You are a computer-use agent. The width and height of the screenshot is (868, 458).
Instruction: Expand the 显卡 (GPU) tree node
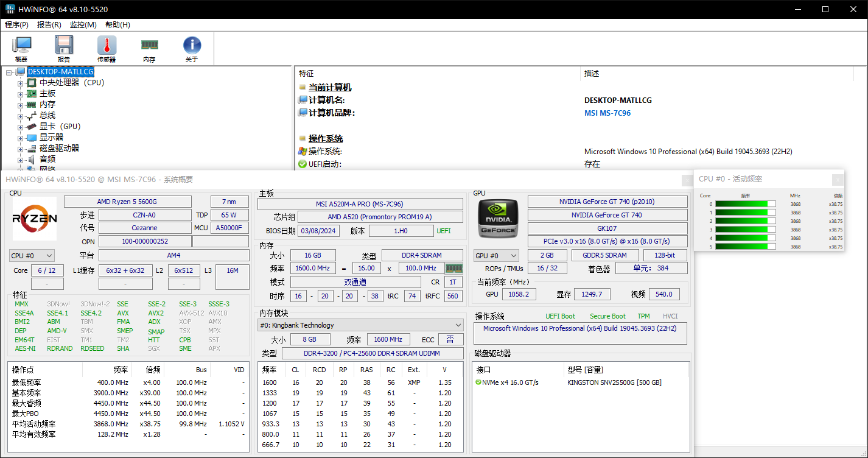(21, 127)
